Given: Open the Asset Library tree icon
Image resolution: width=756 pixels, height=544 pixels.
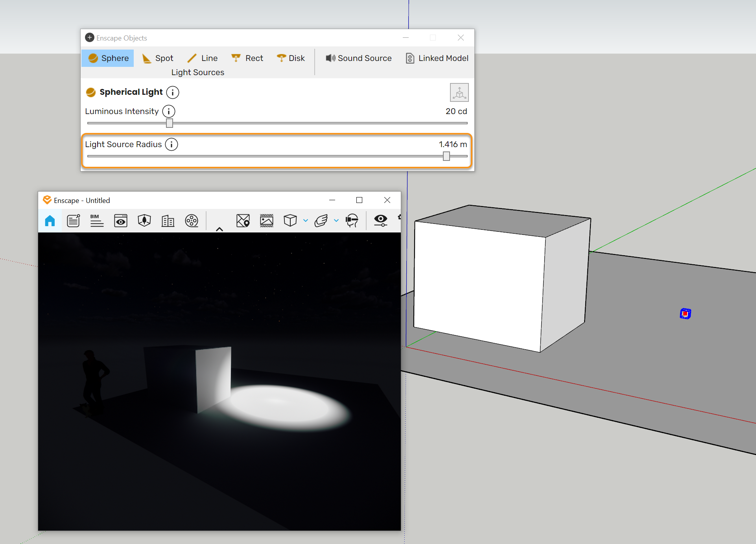Looking at the screenshot, I should [144, 221].
